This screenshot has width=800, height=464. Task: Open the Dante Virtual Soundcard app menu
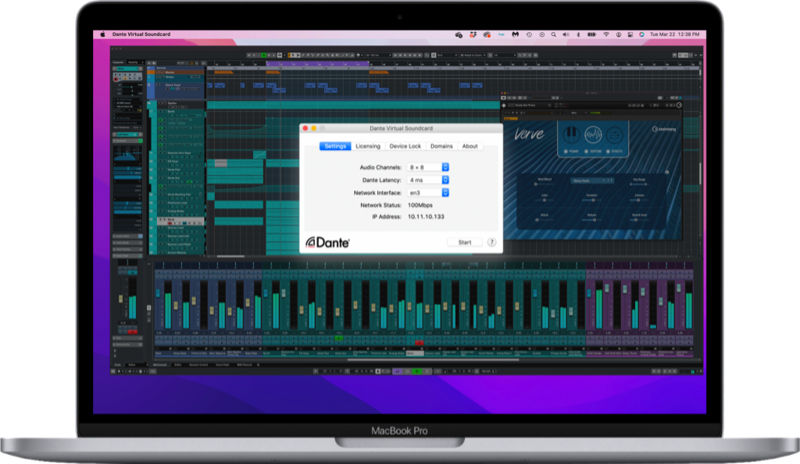[141, 34]
